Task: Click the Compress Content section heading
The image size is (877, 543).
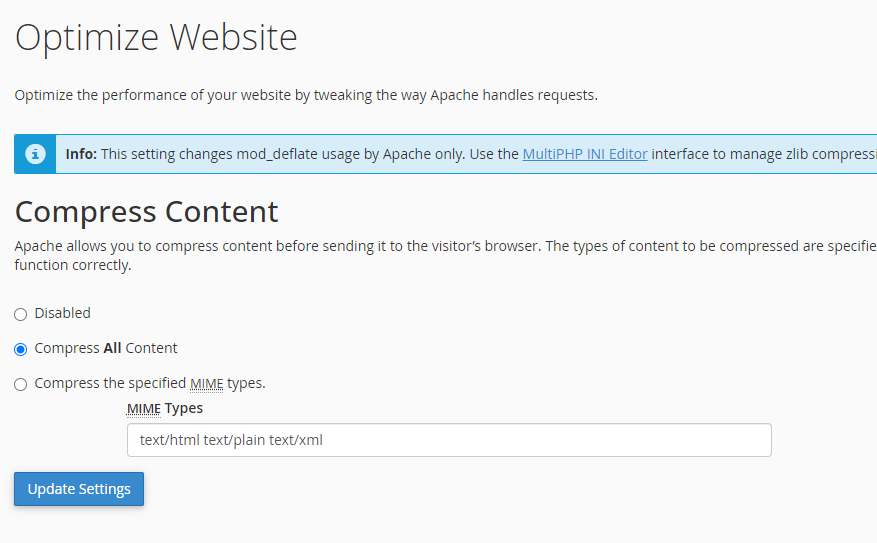Action: pyautogui.click(x=146, y=212)
